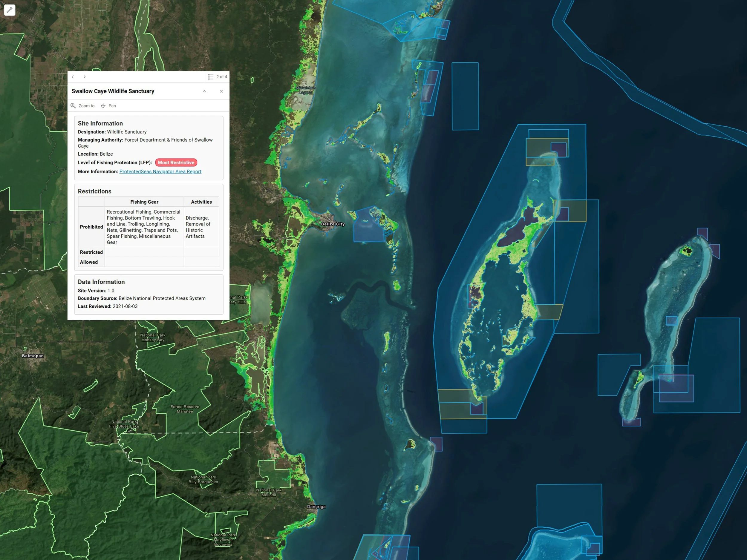Close the Swallow Caye Wildlife Sanctuary popup
Viewport: 747px width, 560px height.
(x=221, y=91)
